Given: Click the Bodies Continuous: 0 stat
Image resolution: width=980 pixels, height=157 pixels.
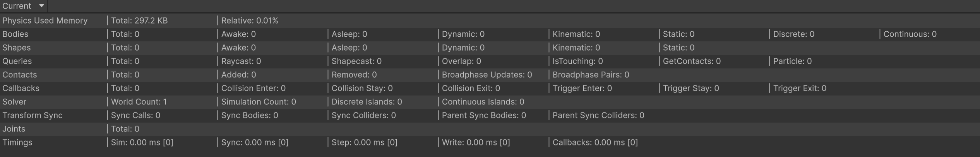Looking at the screenshot, I should (910, 34).
